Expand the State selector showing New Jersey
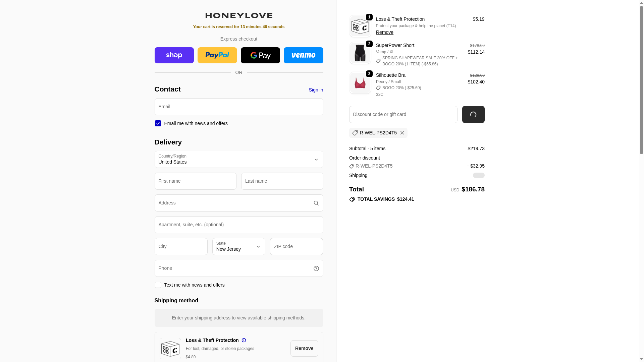Screen dimensions: 644x362 pyautogui.click(x=239, y=247)
